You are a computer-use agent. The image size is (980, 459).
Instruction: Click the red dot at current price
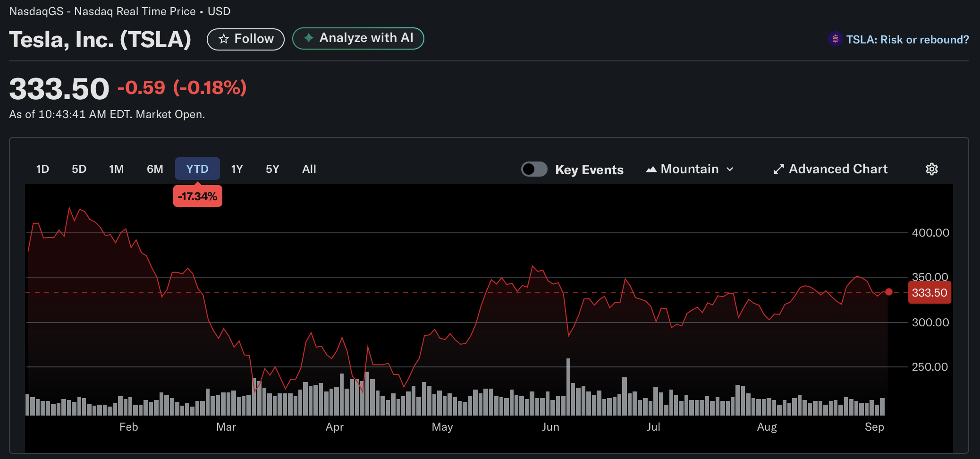coord(889,292)
